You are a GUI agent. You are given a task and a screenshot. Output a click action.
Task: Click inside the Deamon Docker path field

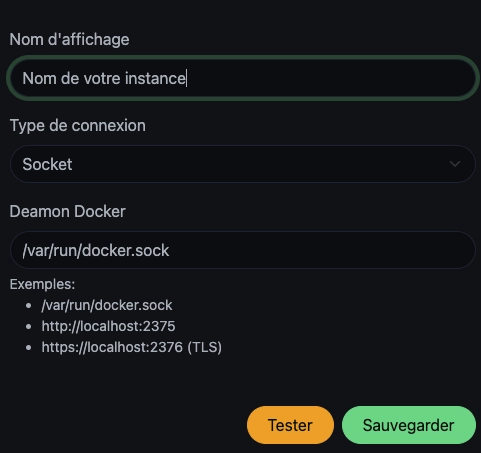[243, 250]
